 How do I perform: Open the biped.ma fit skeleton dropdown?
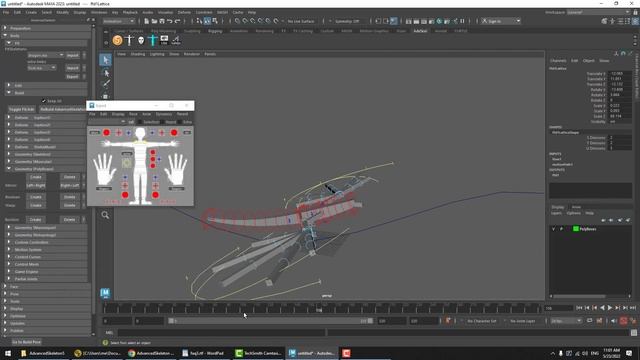click(x=46, y=55)
